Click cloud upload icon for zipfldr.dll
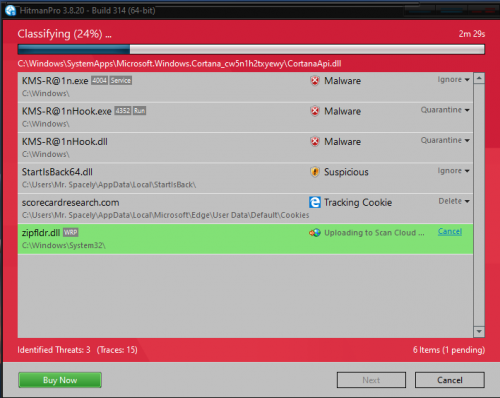The width and height of the screenshot is (500, 398). point(315,233)
